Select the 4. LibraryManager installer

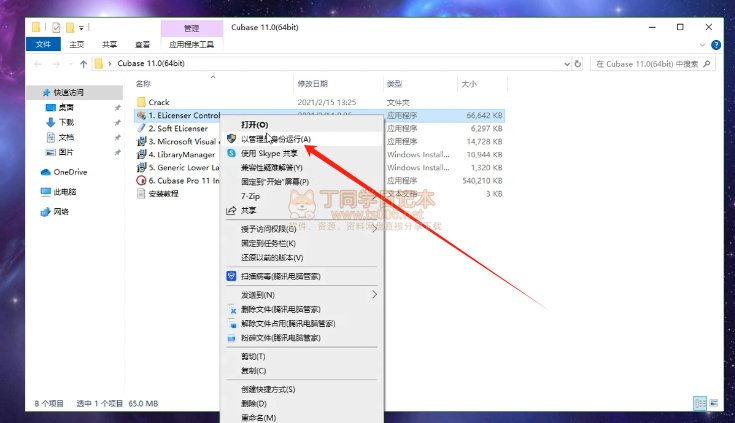(181, 154)
